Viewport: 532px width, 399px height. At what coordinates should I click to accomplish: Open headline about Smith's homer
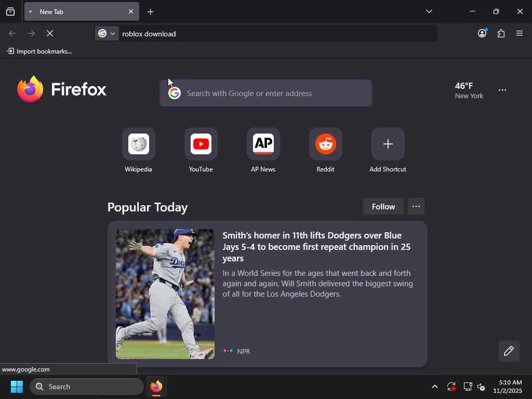tap(316, 247)
